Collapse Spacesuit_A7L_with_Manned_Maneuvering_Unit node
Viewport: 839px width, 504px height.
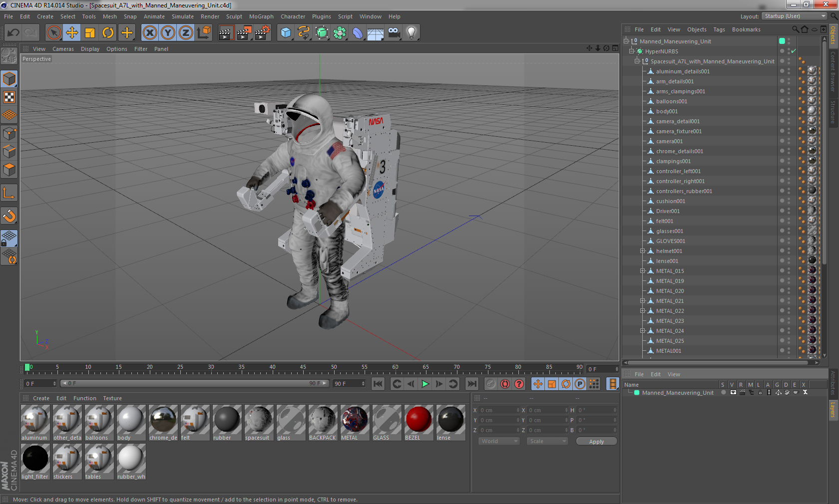coord(637,61)
